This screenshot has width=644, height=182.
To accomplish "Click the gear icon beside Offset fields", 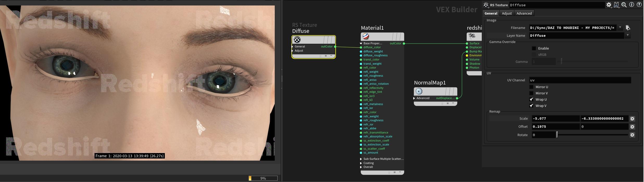I will 632,127.
